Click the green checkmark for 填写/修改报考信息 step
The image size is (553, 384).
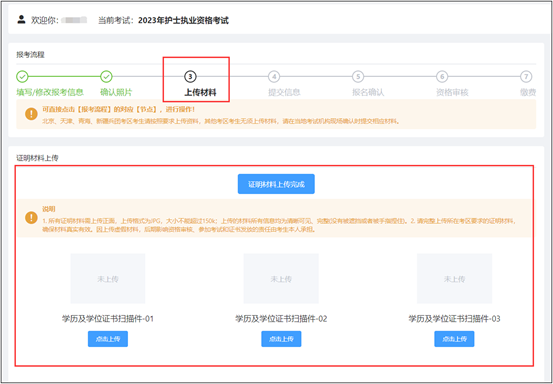[x=22, y=76]
